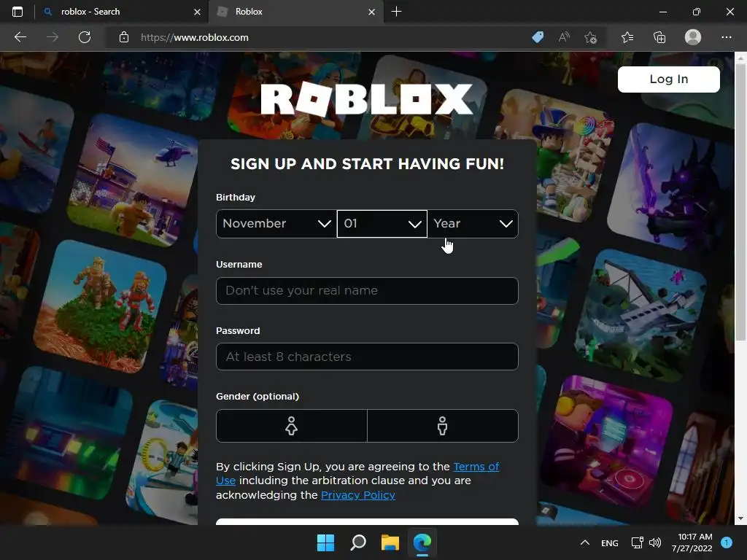Click the scrollbar down arrow
The width and height of the screenshot is (747, 560).
coord(740,518)
